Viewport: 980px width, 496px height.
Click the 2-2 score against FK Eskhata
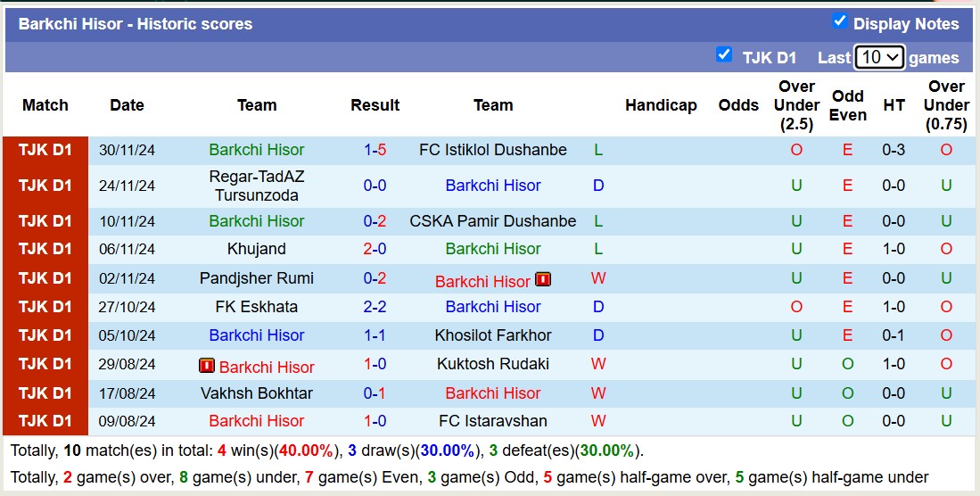coord(375,307)
